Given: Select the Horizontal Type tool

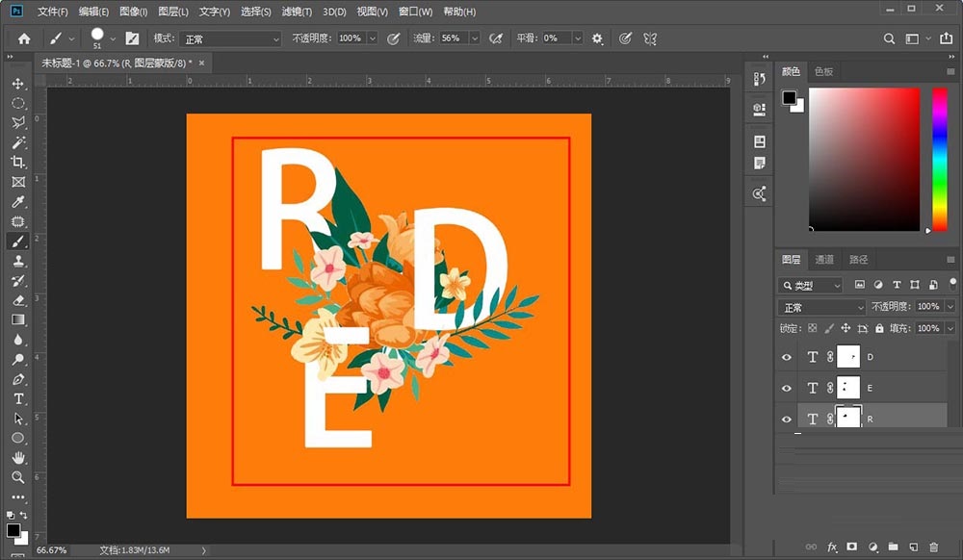Looking at the screenshot, I should (18, 399).
